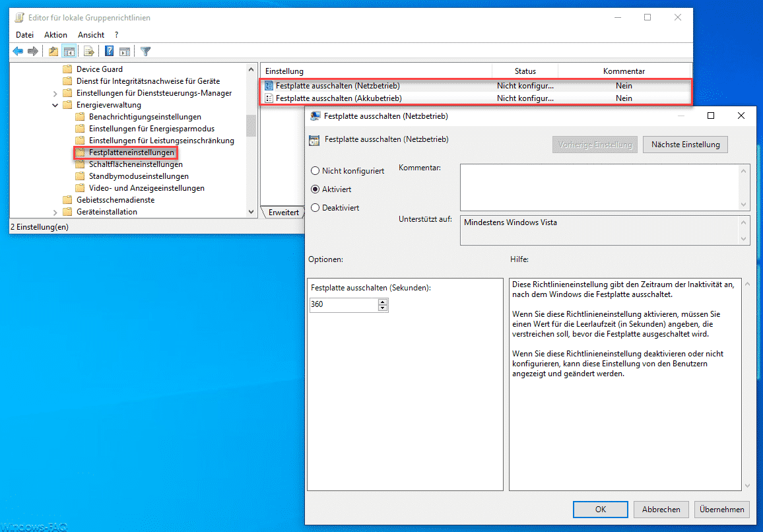This screenshot has width=763, height=532.
Task: Increase the seconds spinner value
Action: pyautogui.click(x=382, y=302)
